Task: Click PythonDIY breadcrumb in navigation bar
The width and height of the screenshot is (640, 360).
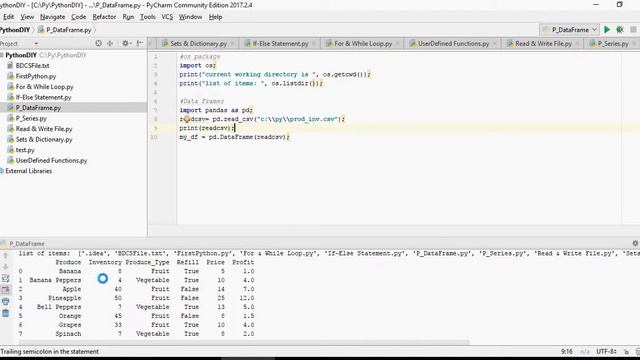Action: coord(15,30)
